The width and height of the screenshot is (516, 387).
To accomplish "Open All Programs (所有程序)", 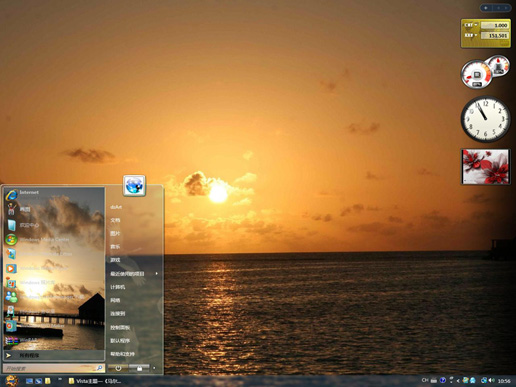I will 54,355.
